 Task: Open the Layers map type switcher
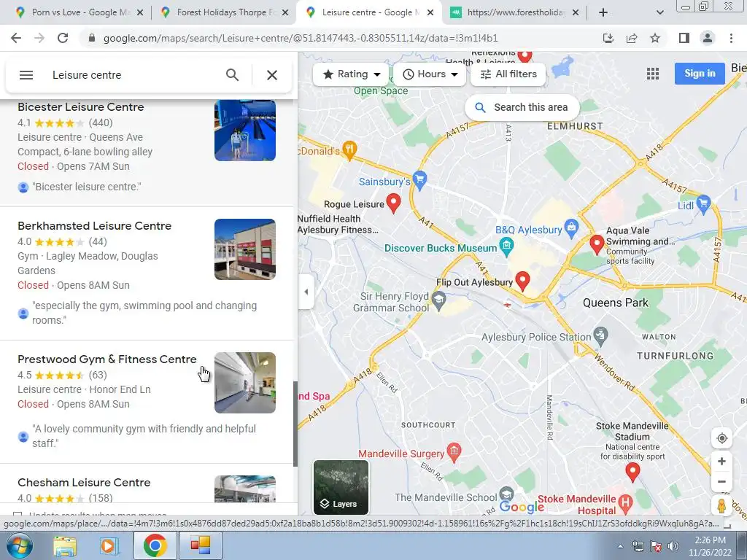pyautogui.click(x=341, y=487)
